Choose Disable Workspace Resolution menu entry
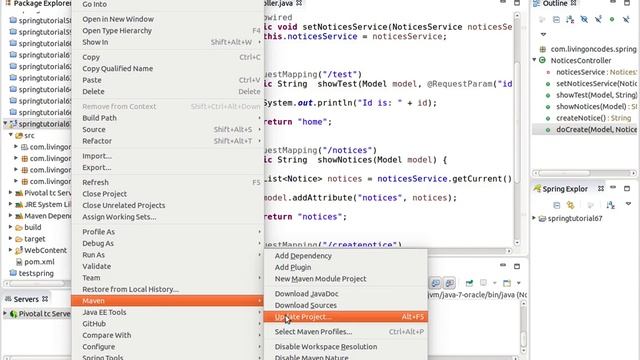640x360 pixels. pyautogui.click(x=345, y=347)
